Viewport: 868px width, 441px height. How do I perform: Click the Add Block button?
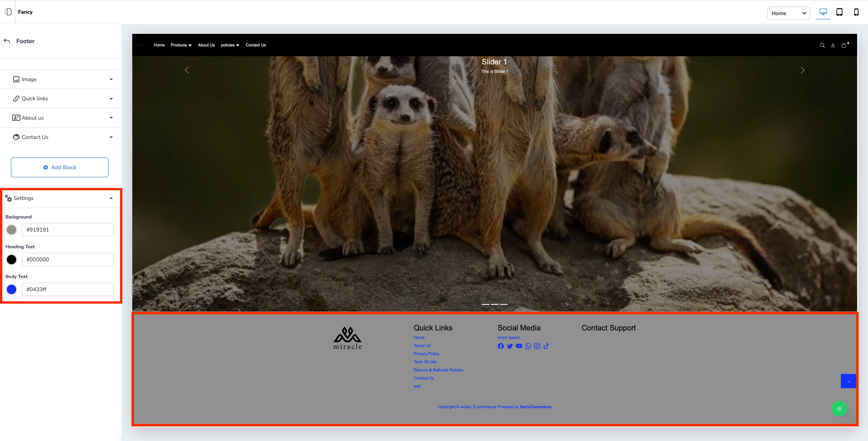[x=60, y=167]
